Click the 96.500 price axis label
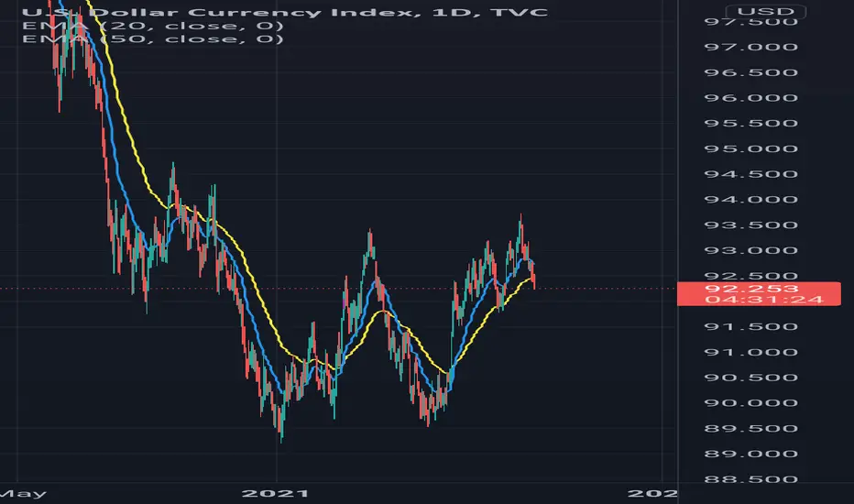 point(751,72)
